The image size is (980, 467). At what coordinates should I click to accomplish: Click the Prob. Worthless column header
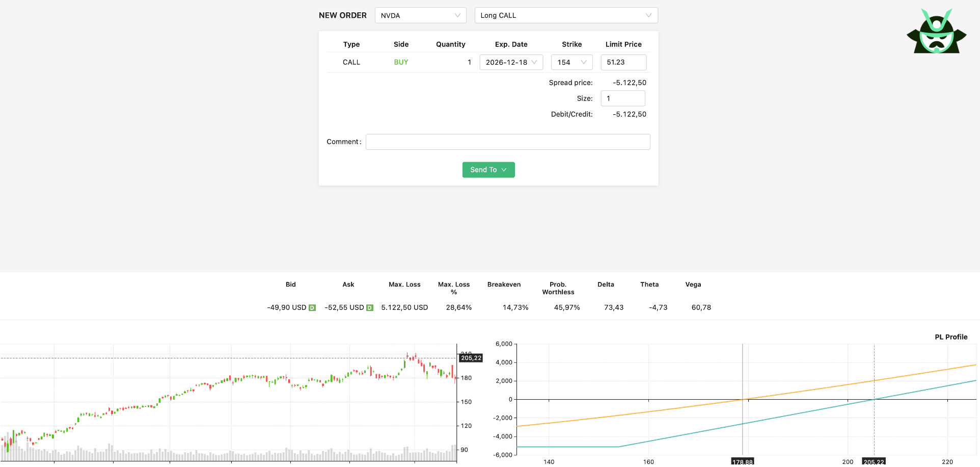tap(558, 288)
